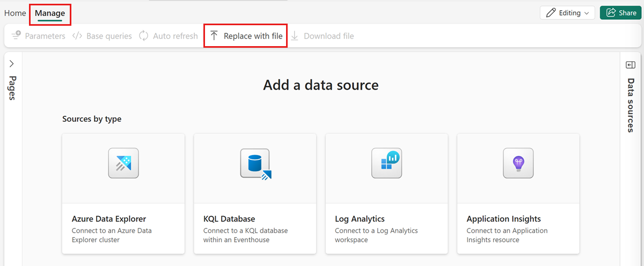Click the 'Sources by type' heading

pos(92,119)
